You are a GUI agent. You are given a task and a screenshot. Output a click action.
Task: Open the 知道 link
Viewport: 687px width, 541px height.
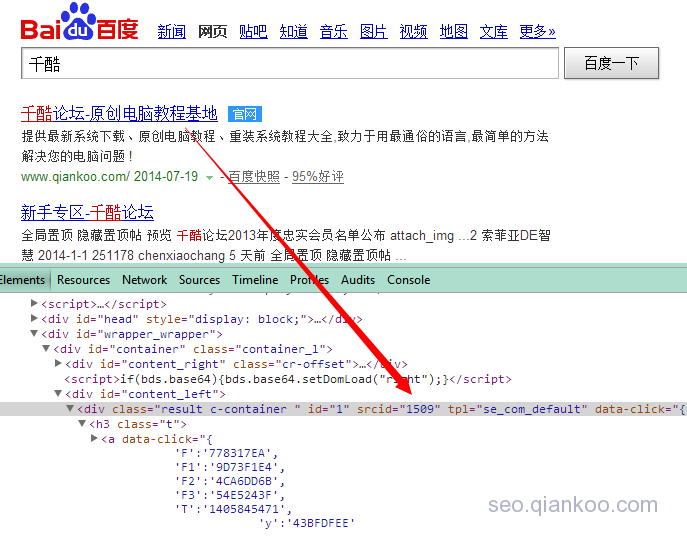coord(294,32)
